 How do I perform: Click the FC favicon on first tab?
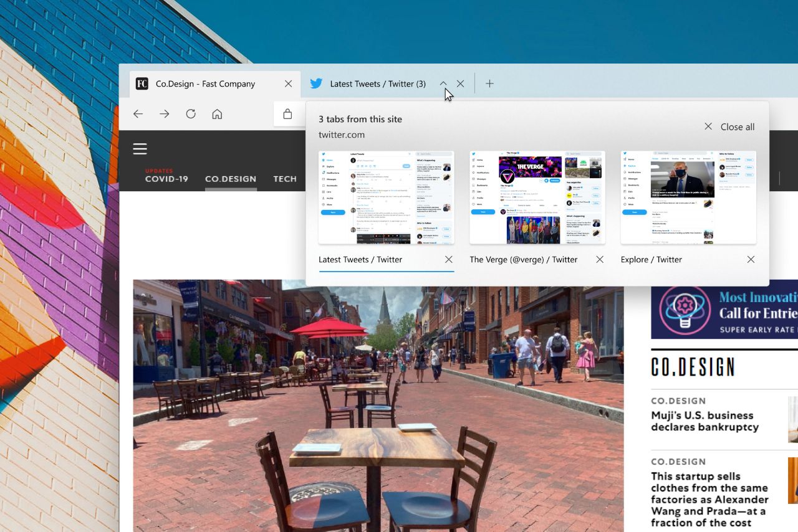(x=142, y=83)
